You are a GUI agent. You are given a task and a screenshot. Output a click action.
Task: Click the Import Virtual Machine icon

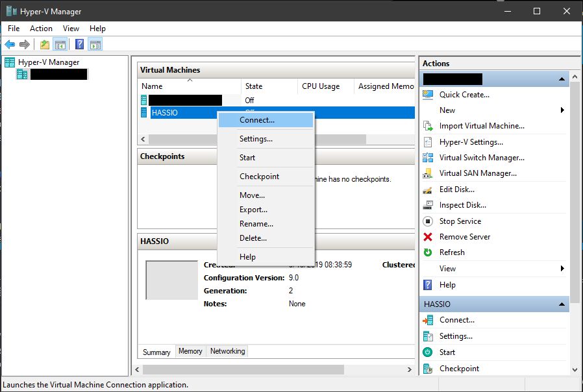pyautogui.click(x=428, y=126)
